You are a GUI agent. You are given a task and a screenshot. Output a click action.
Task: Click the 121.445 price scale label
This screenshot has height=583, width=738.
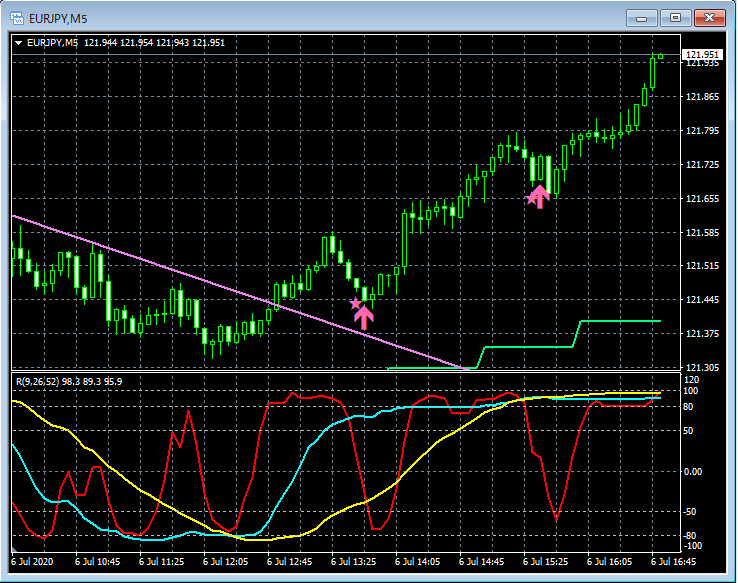coord(702,300)
